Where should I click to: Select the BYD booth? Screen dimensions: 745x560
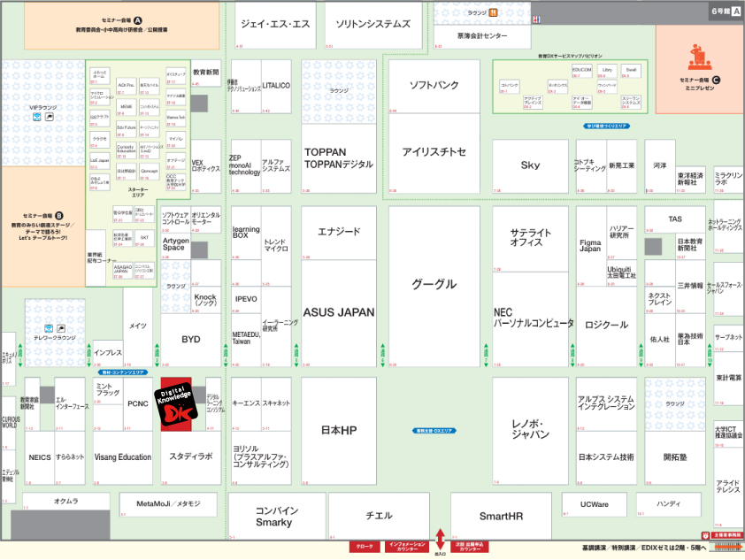click(x=190, y=340)
